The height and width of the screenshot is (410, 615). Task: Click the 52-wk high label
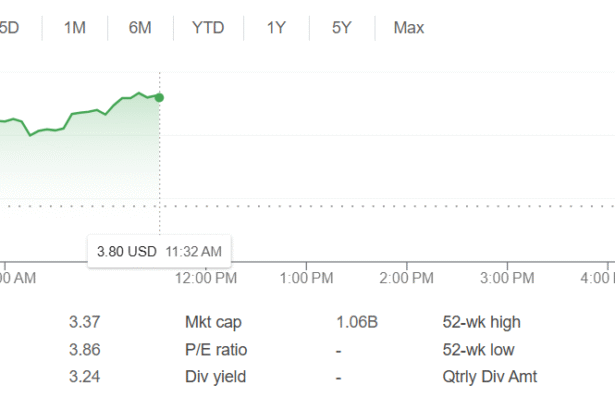[482, 323]
